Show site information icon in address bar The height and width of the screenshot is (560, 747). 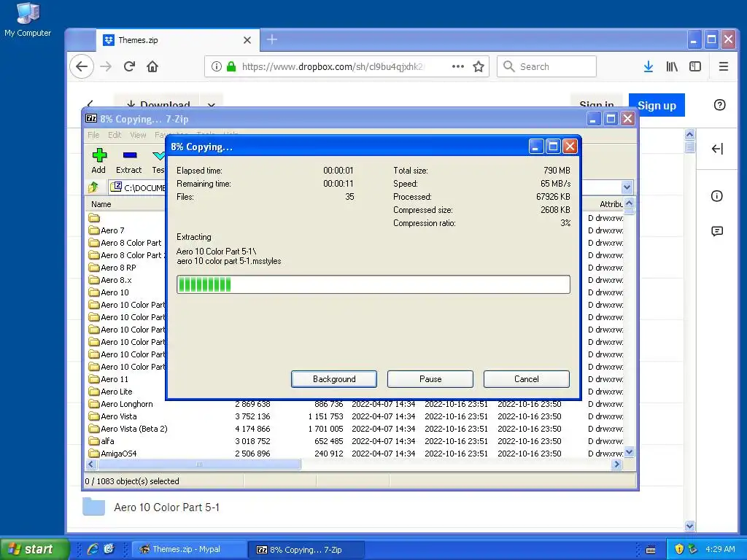coord(216,66)
